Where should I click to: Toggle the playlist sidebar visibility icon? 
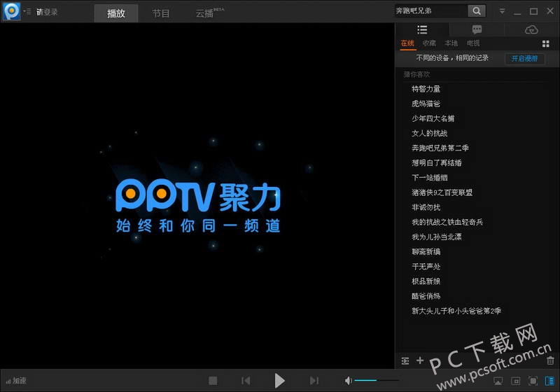coord(549,381)
